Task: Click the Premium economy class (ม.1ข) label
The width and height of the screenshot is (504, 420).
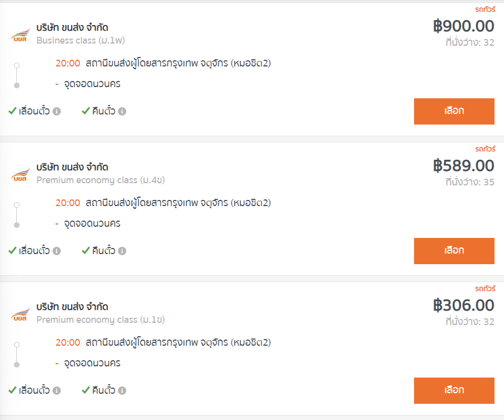Action: click(101, 320)
